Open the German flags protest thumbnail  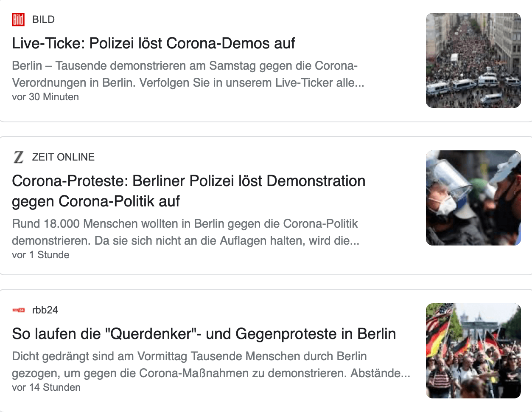pyautogui.click(x=473, y=351)
